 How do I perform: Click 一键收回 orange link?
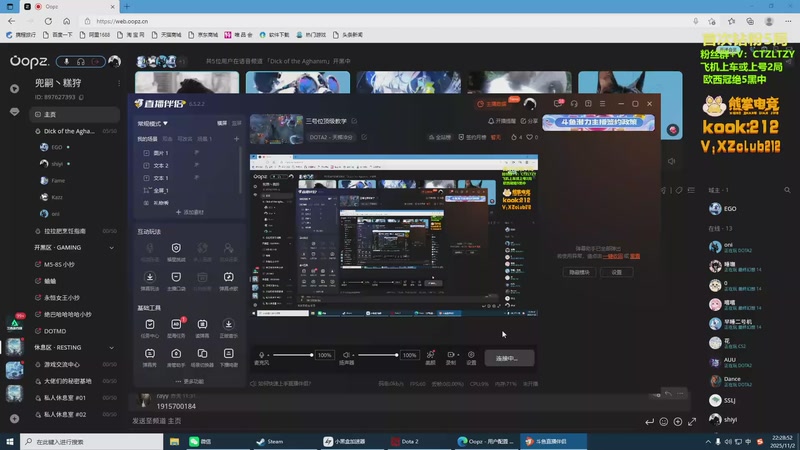[613, 256]
